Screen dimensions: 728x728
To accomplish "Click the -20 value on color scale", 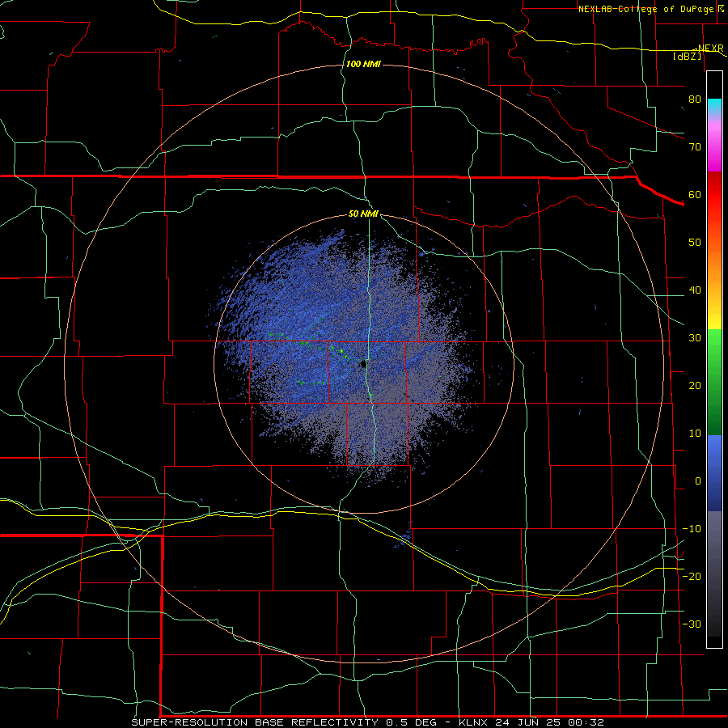I will tap(692, 577).
